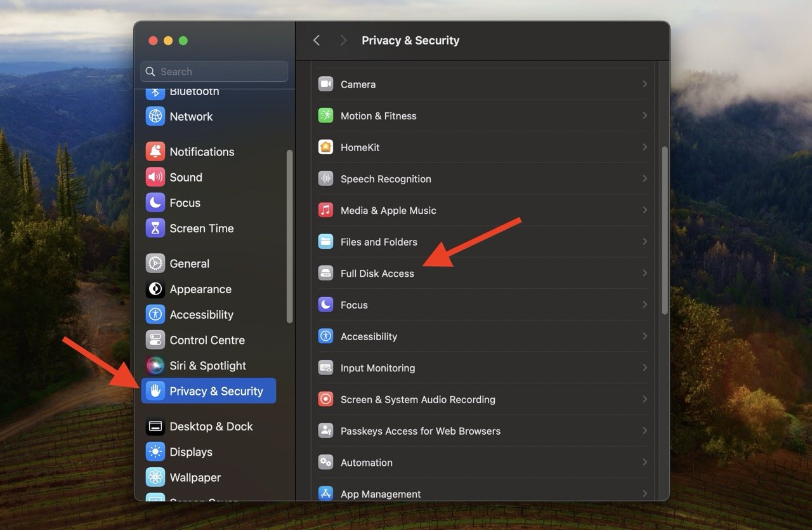Select Notifications in the sidebar
This screenshot has width=812, height=530.
[x=202, y=152]
